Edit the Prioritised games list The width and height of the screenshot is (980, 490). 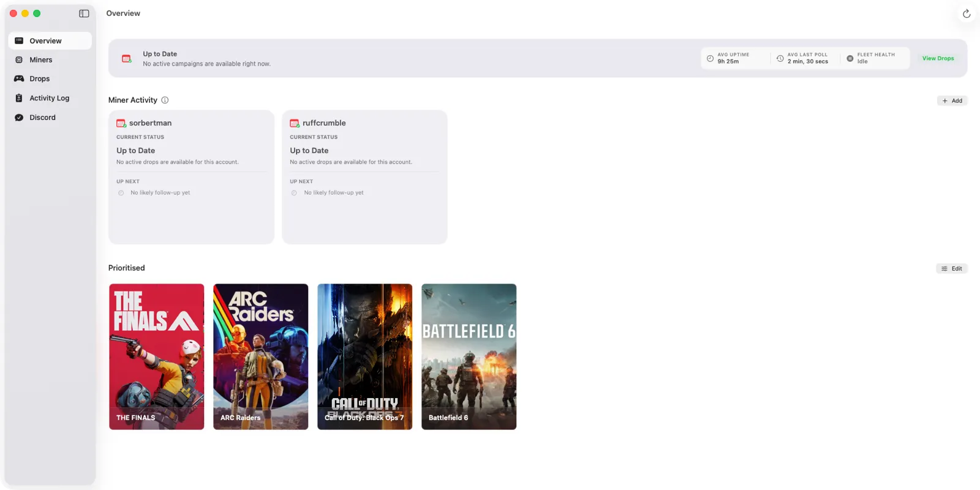(952, 269)
